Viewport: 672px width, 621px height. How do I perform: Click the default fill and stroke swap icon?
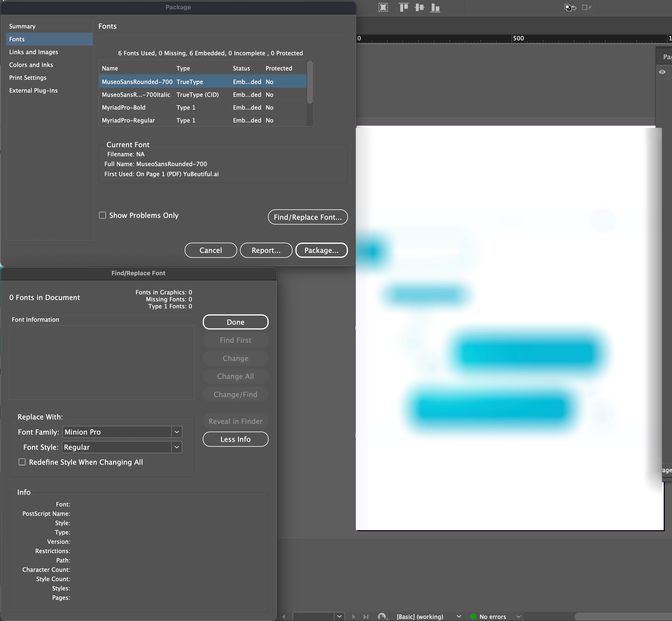pos(570,7)
